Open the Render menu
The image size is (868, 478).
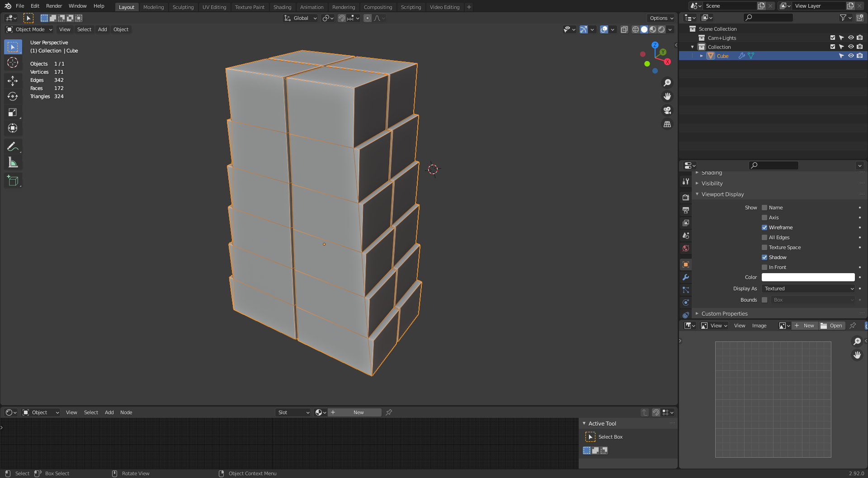point(54,6)
